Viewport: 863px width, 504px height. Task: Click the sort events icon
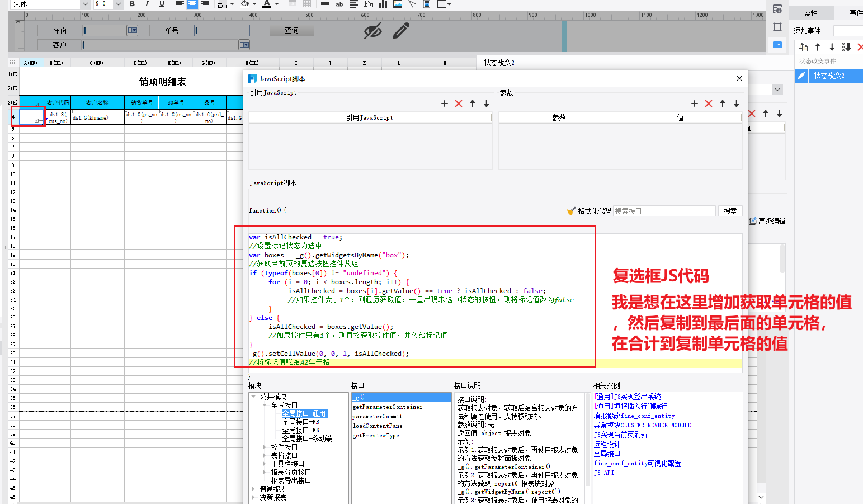tap(846, 47)
